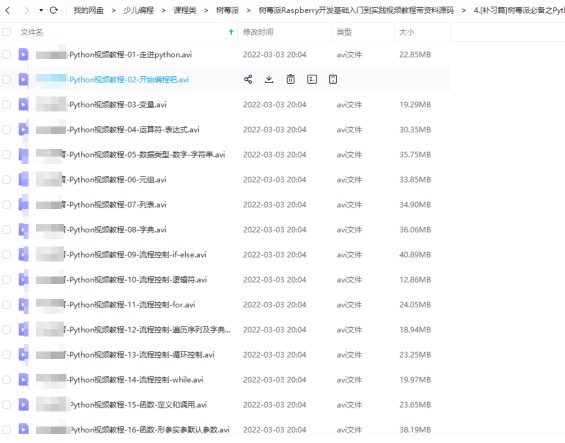The width and height of the screenshot is (565, 443).
Task: Select checkbox for 14-流程控制-while.avi
Action: coord(6,380)
